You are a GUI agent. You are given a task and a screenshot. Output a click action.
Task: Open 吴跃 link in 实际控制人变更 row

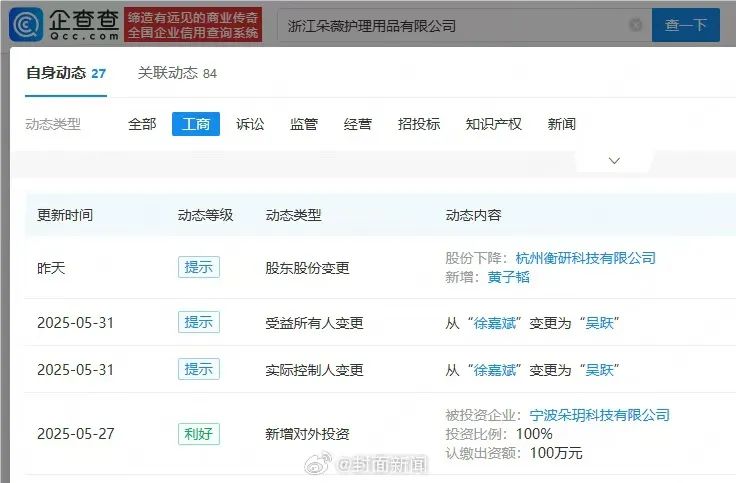tap(599, 370)
